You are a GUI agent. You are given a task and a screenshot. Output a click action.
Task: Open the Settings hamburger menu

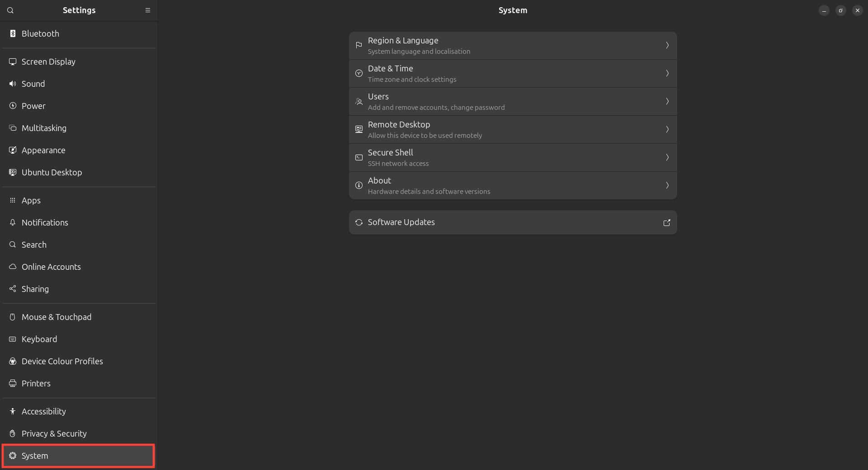click(148, 10)
